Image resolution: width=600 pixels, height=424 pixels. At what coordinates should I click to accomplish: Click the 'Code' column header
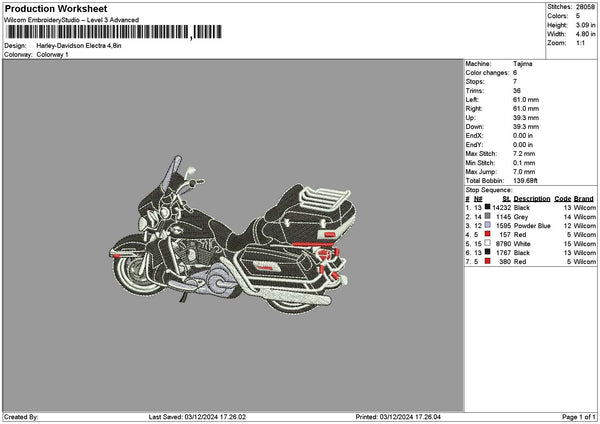click(562, 199)
